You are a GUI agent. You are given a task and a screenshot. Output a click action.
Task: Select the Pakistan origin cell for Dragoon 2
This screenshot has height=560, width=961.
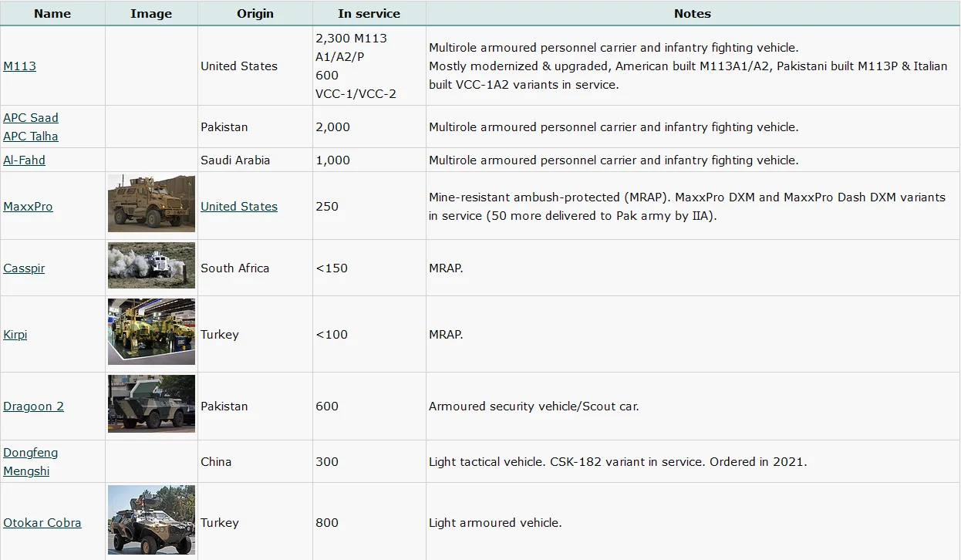coord(255,407)
